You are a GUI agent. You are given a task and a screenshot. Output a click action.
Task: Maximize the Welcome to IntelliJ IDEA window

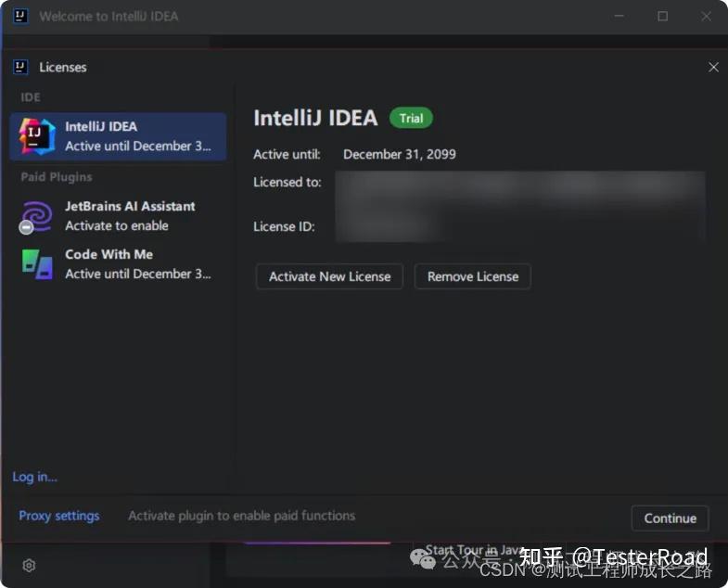click(x=662, y=17)
